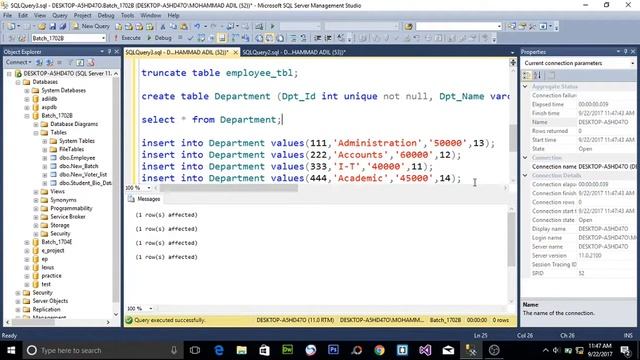Select the Programmability folder
The height and width of the screenshot is (360, 640).
click(71, 208)
